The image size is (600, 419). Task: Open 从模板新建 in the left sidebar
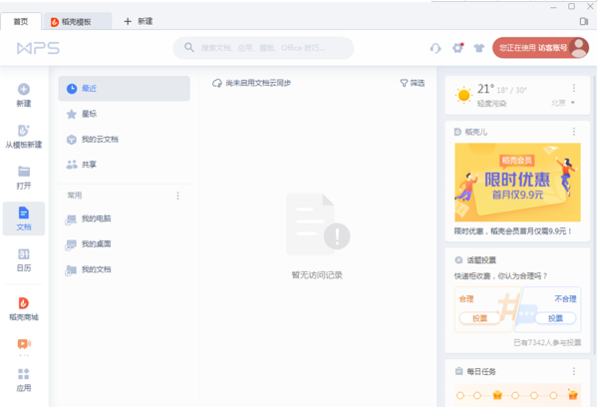(x=24, y=136)
